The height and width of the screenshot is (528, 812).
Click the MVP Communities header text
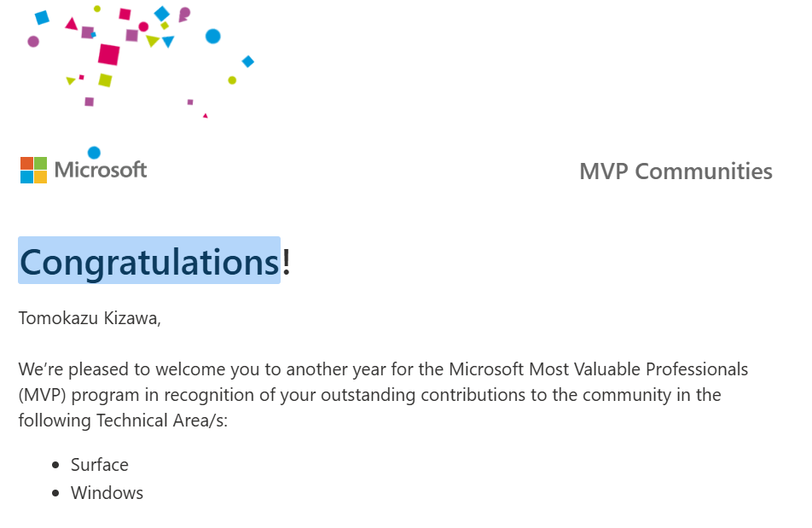(x=676, y=171)
